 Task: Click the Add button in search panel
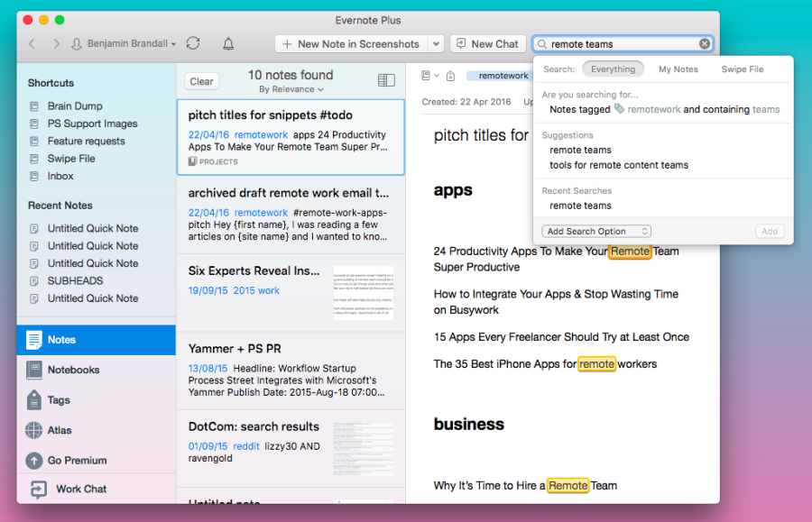pos(769,232)
